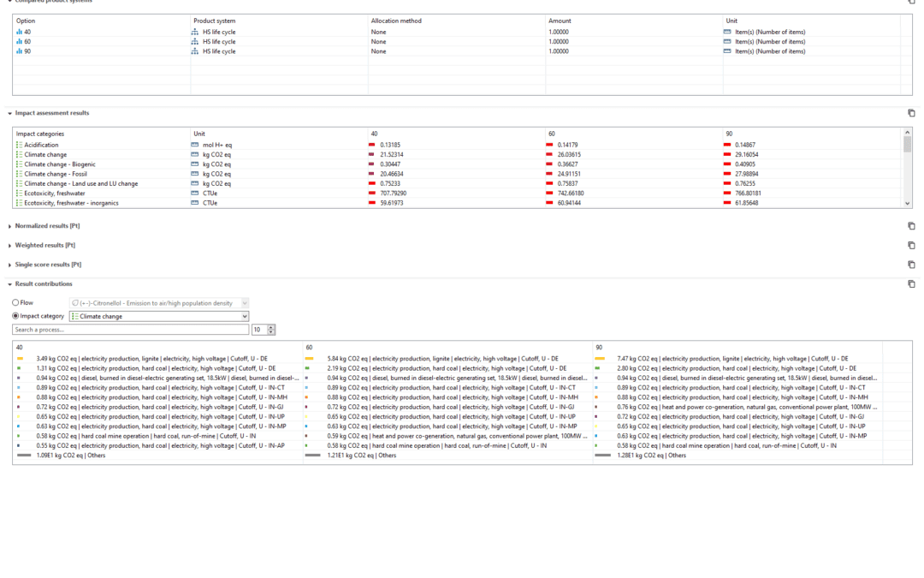Expand the Weighted results [Pt] section
Screen dimensions: 924x578
pyautogui.click(x=10, y=246)
